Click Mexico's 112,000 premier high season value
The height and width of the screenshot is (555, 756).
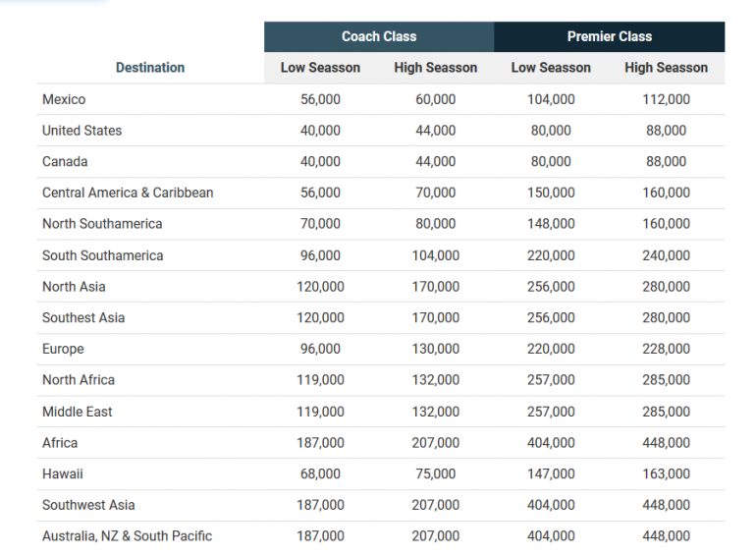pyautogui.click(x=666, y=99)
